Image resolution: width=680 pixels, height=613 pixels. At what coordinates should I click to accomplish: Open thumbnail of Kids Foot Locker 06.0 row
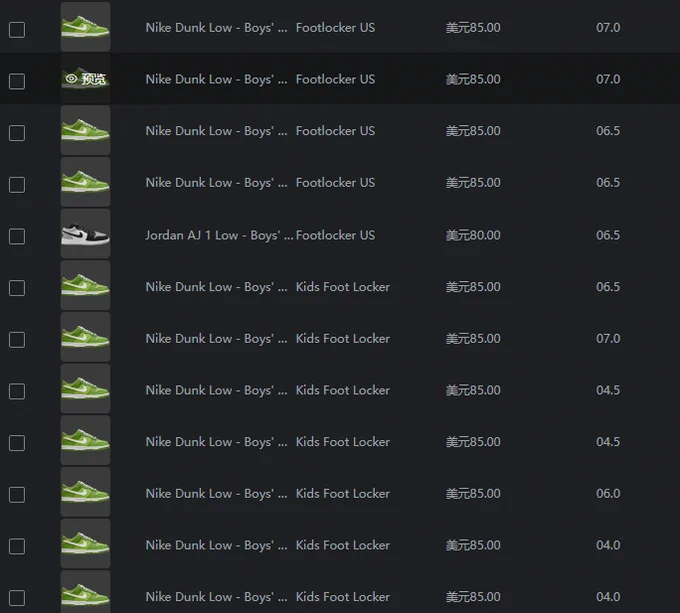(x=85, y=492)
